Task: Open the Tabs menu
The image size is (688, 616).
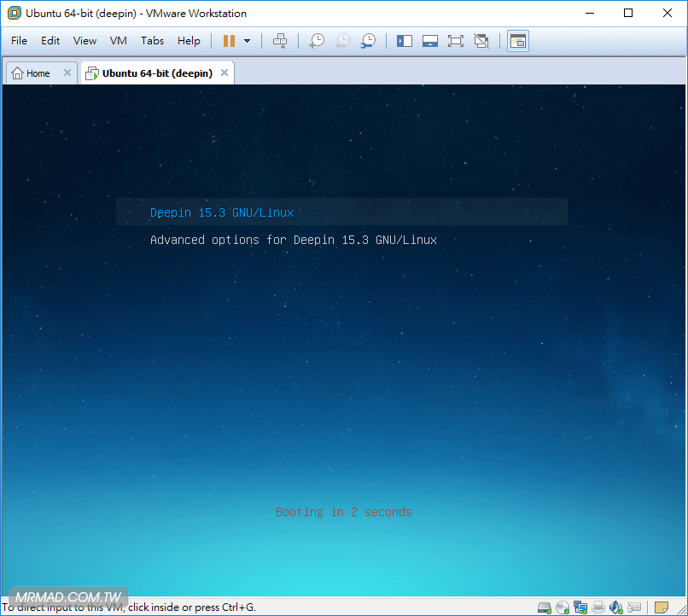Action: click(x=152, y=41)
